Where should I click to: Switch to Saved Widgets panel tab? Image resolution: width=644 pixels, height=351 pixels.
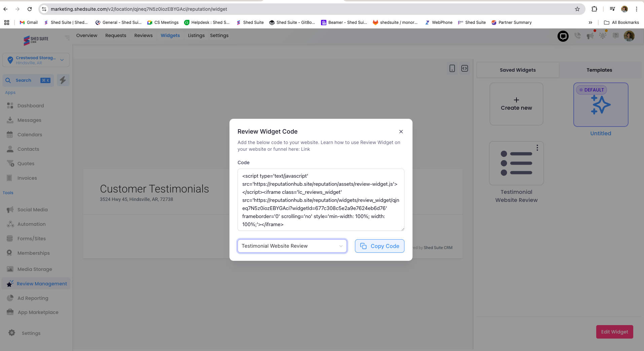click(x=518, y=70)
